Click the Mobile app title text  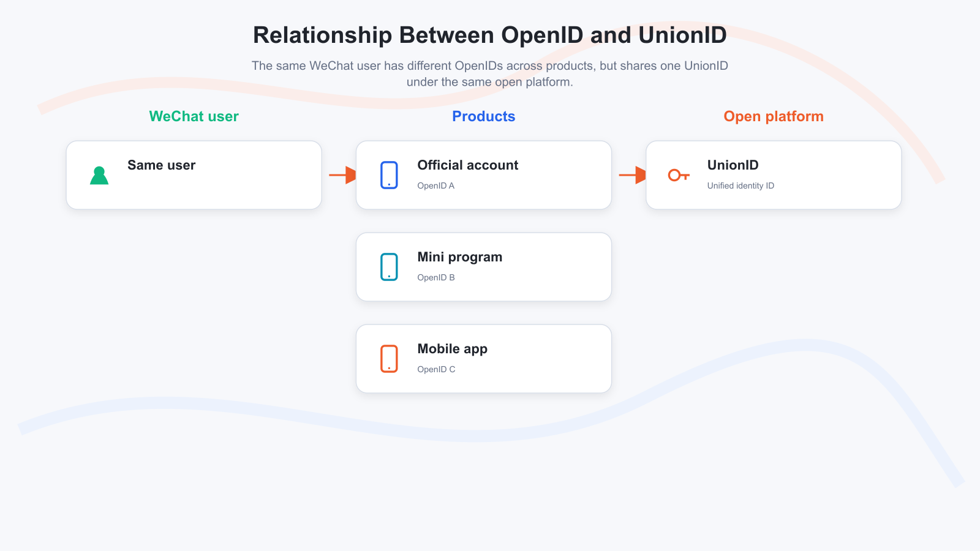(453, 349)
